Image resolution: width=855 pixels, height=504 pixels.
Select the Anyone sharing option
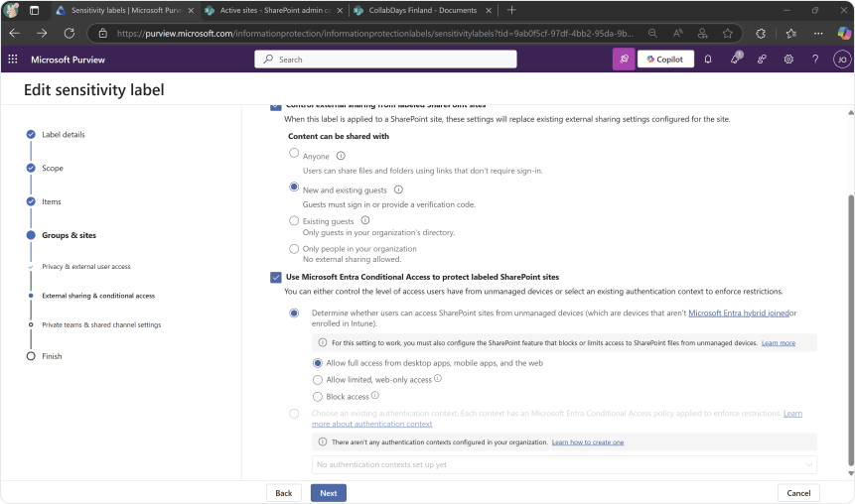coord(294,153)
